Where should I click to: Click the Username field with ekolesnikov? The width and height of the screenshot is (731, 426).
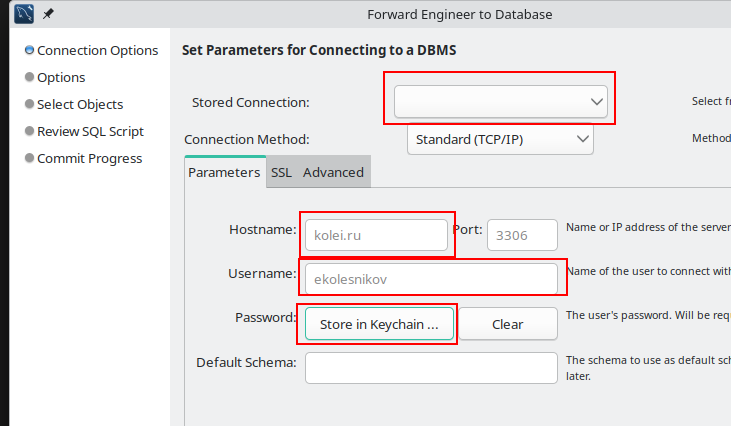pos(430,278)
